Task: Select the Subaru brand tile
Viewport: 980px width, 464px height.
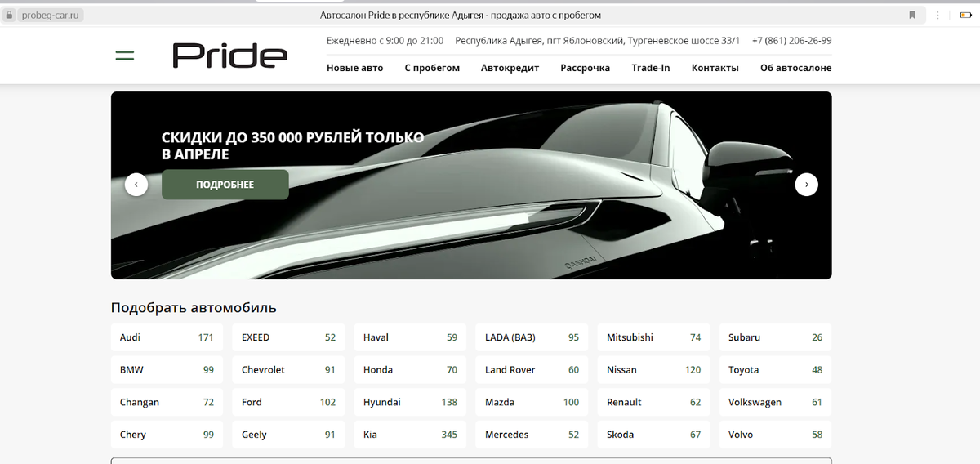Action: [775, 337]
